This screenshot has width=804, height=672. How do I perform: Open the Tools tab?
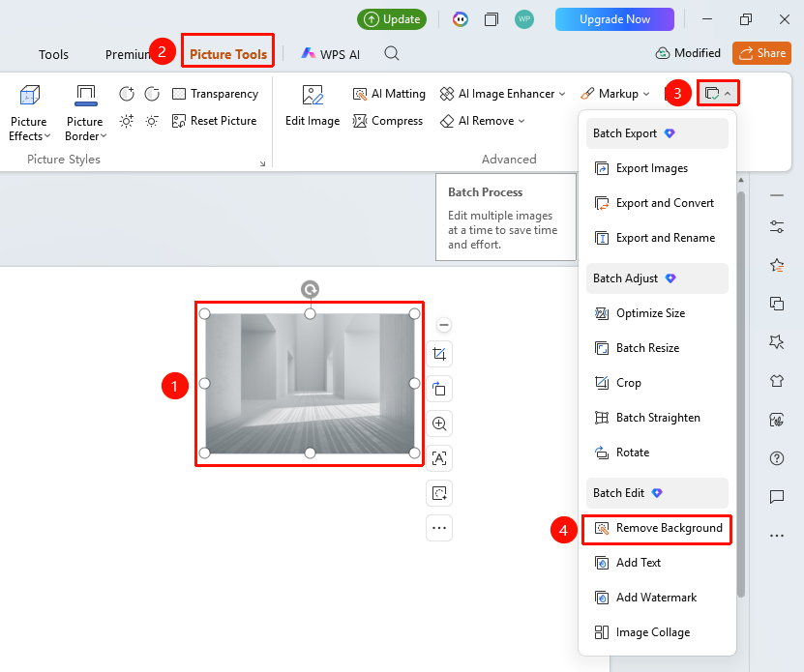click(53, 54)
